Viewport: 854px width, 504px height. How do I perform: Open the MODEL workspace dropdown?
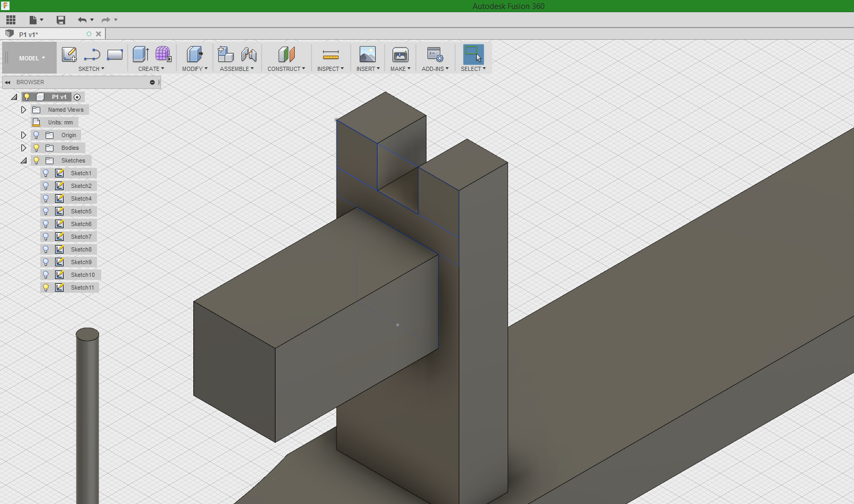(x=32, y=58)
